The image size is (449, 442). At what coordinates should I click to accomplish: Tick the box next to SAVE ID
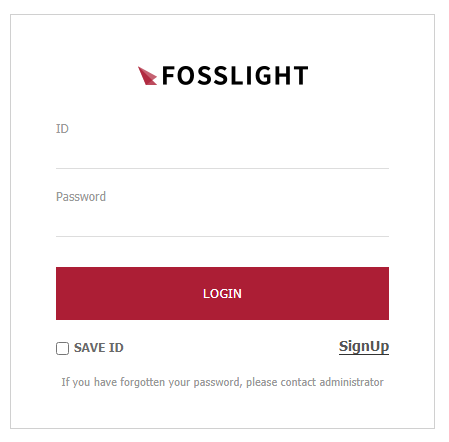[62, 348]
